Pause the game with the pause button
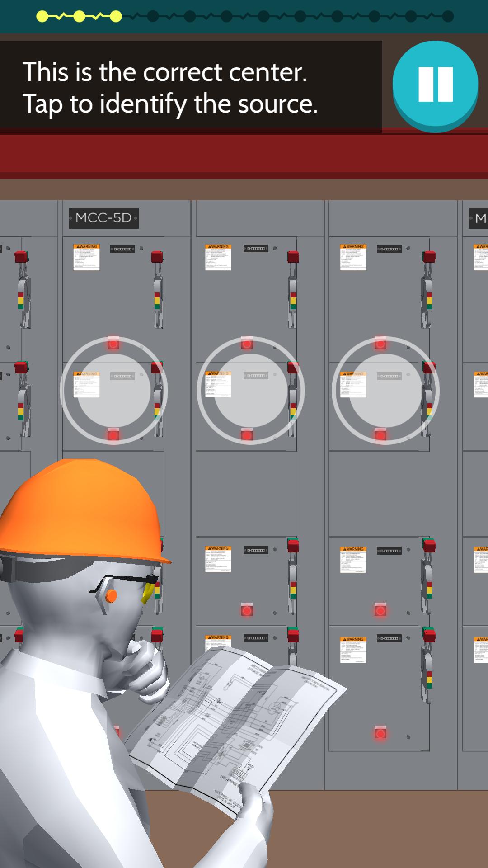Viewport: 488px width, 868px height. 435,85
